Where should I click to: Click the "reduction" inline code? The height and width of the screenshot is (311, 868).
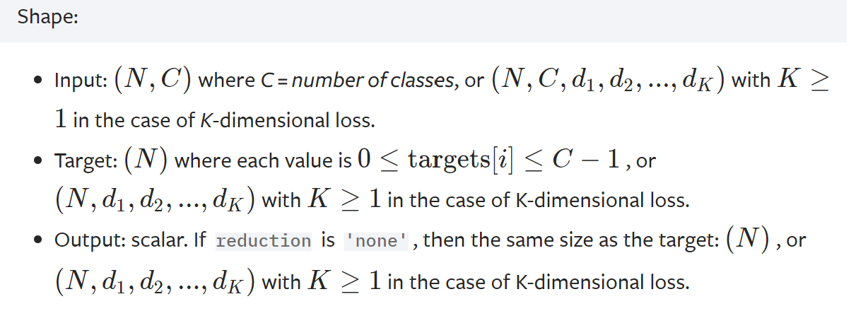click(263, 240)
